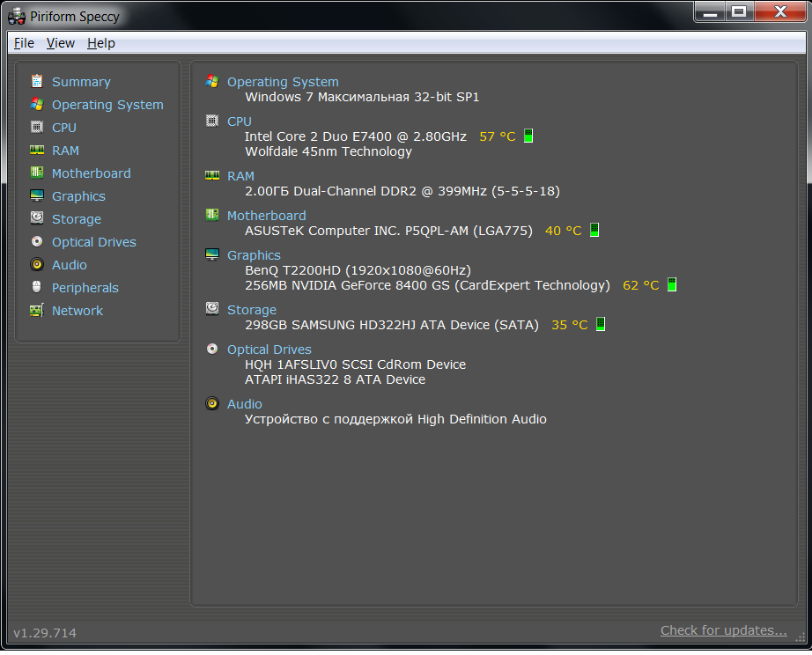Click the Summary clipboard icon in sidebar
The height and width of the screenshot is (655, 812).
tap(37, 81)
